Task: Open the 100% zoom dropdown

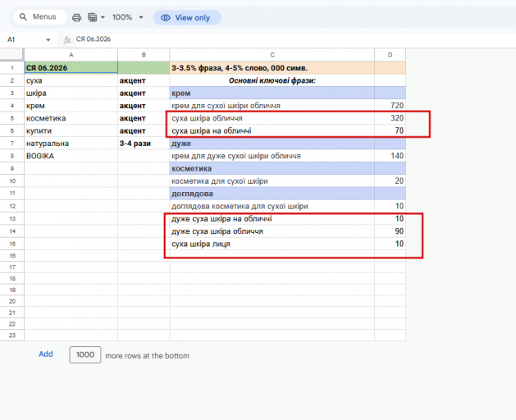Action: [x=127, y=17]
